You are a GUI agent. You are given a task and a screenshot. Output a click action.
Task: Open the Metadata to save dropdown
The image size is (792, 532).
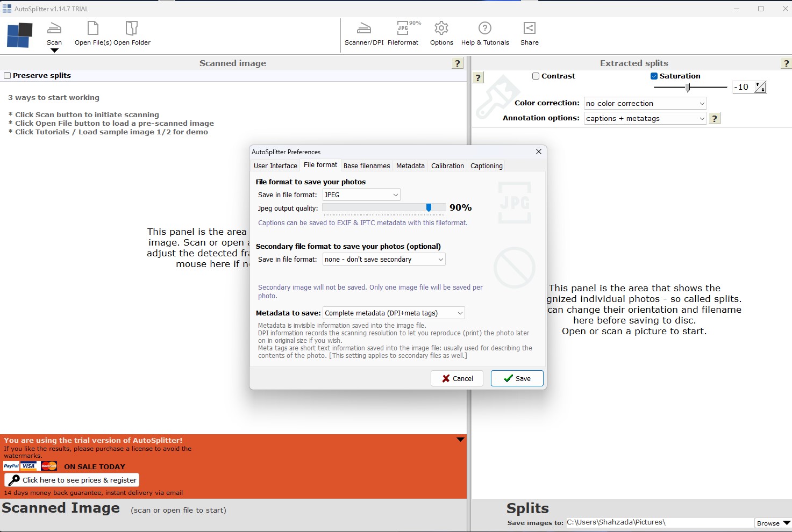click(x=394, y=313)
